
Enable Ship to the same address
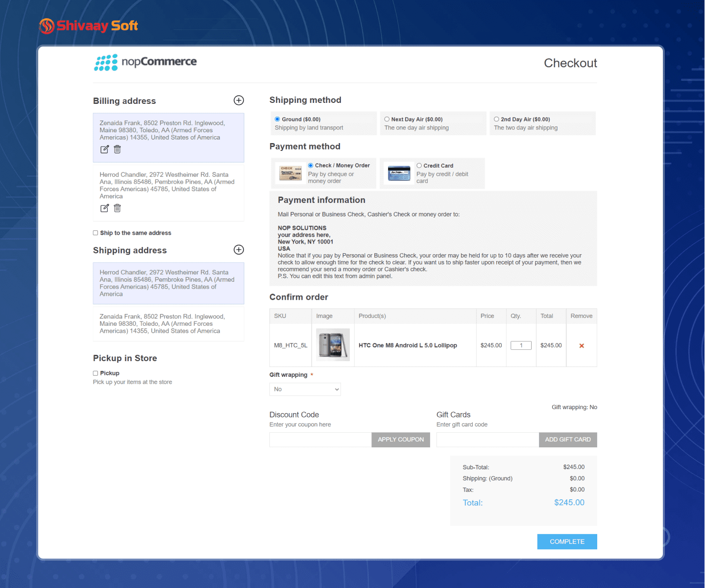pos(96,233)
